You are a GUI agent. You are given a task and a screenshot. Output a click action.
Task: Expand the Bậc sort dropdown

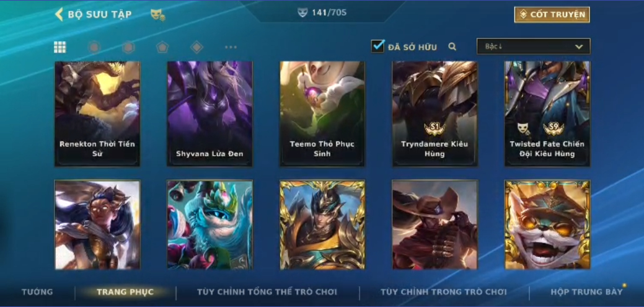534,47
